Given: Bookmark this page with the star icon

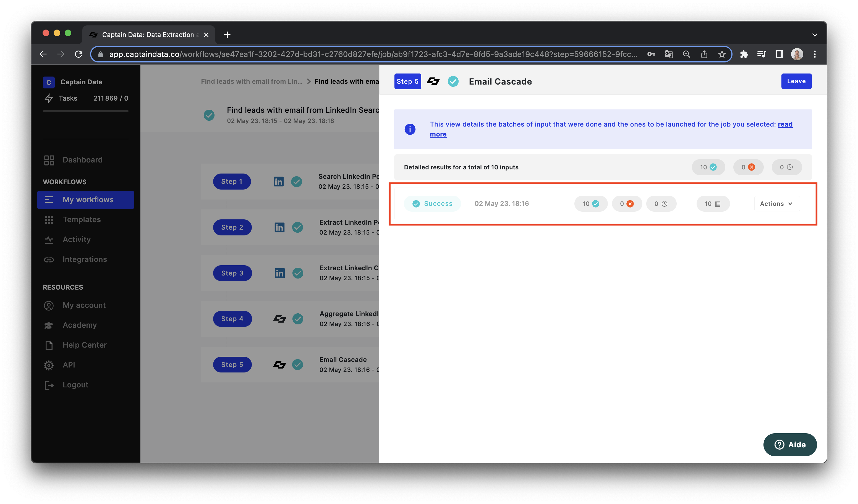Looking at the screenshot, I should (722, 54).
